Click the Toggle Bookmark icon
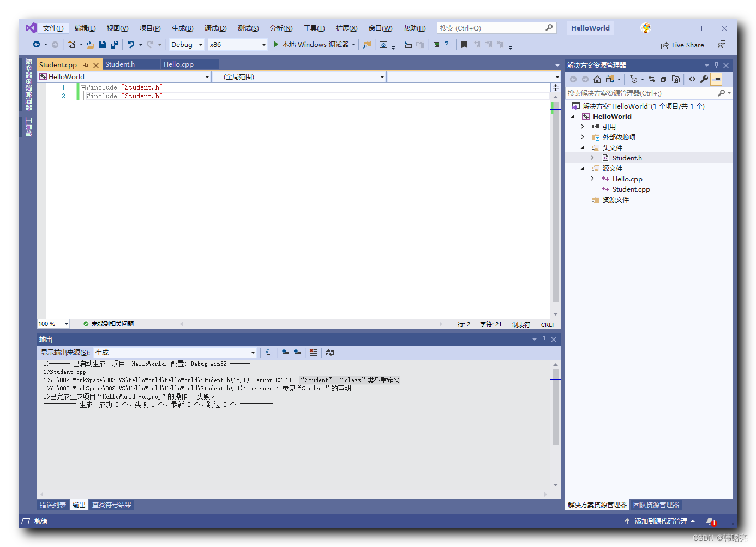Viewport: 756px width, 547px height. point(464,45)
